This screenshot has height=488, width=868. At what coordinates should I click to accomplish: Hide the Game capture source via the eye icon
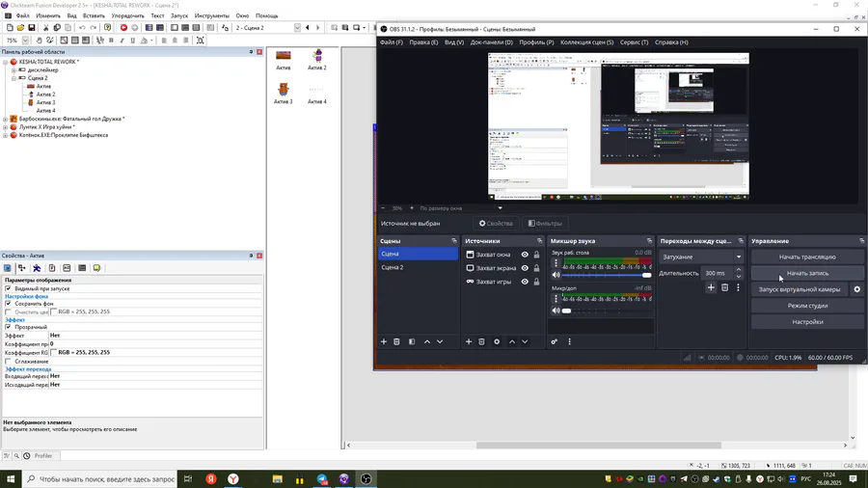525,282
